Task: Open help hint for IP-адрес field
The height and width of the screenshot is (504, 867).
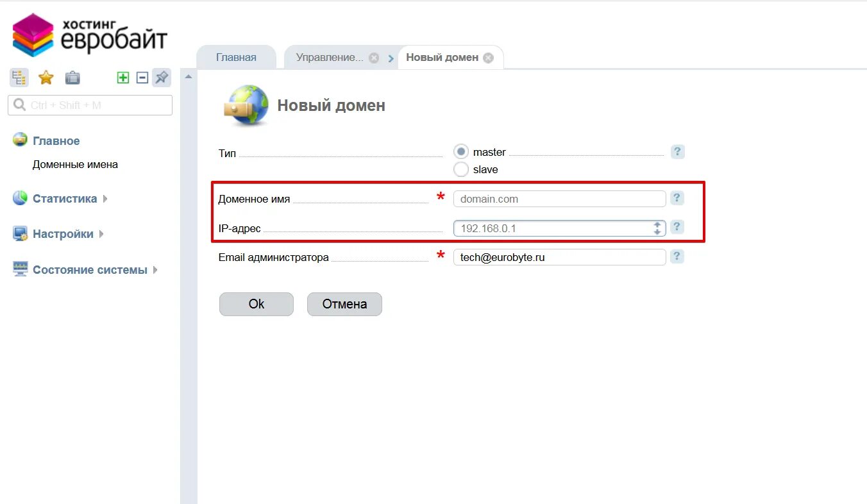Action: pos(677,227)
